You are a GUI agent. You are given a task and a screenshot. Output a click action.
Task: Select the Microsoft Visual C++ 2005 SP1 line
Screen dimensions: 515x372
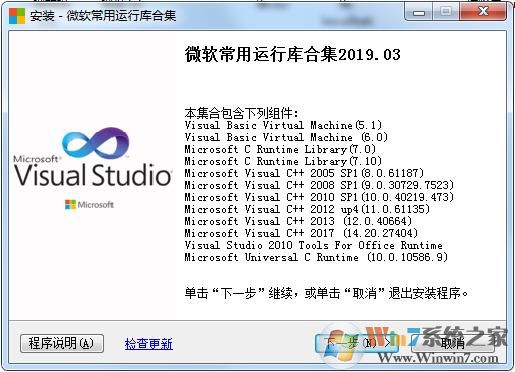(x=304, y=173)
